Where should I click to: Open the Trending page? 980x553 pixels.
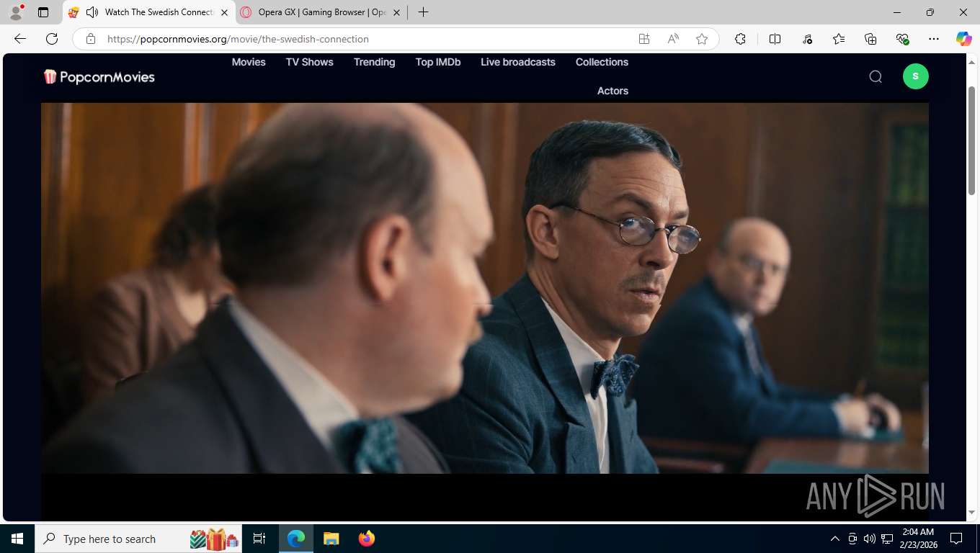374,62
